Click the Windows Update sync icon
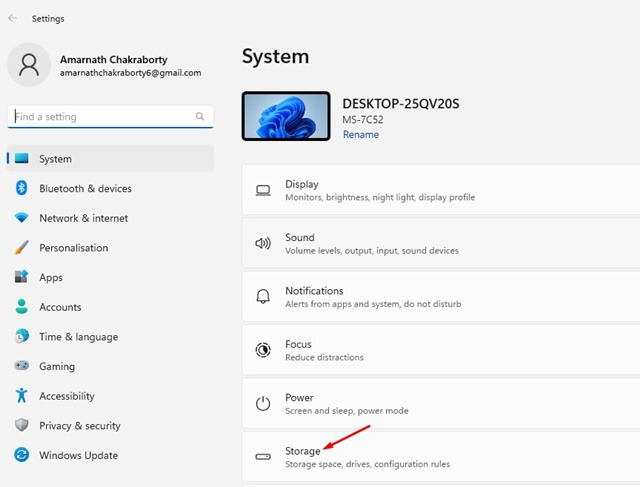Viewport: 640px width, 487px height. point(21,455)
